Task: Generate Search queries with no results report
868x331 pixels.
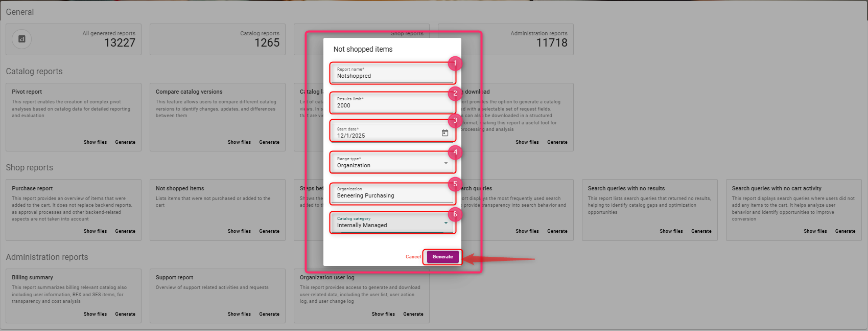Action: point(701,231)
